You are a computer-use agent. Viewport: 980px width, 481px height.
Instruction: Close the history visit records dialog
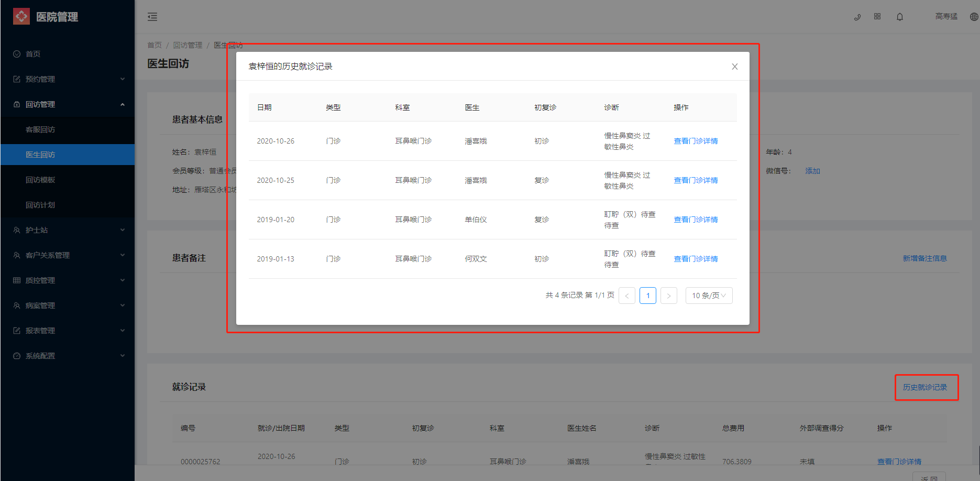tap(735, 67)
